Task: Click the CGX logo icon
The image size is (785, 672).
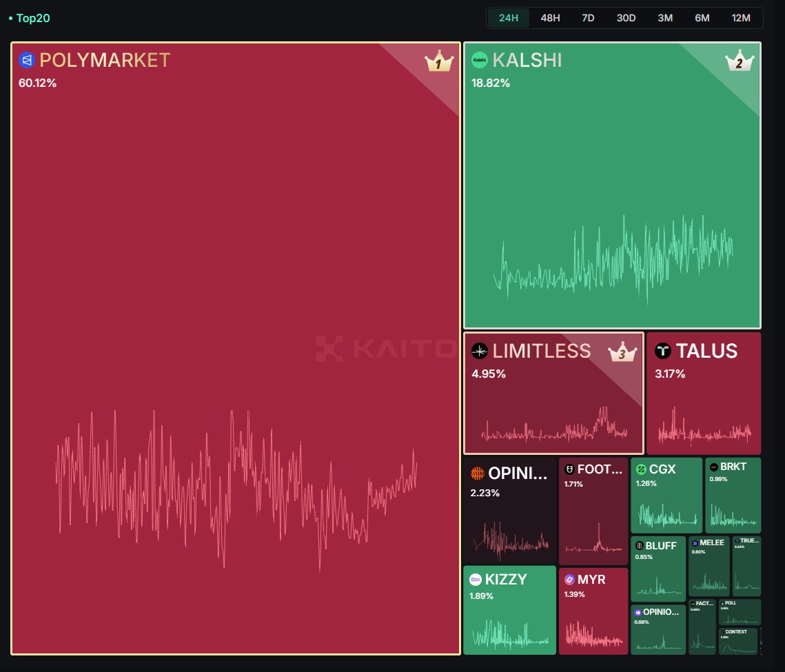Action: tap(641, 469)
